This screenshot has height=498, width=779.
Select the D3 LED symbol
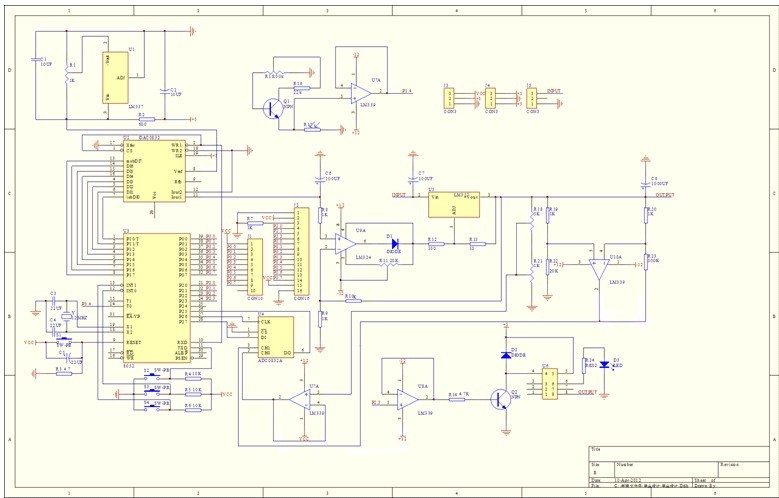click(x=604, y=364)
